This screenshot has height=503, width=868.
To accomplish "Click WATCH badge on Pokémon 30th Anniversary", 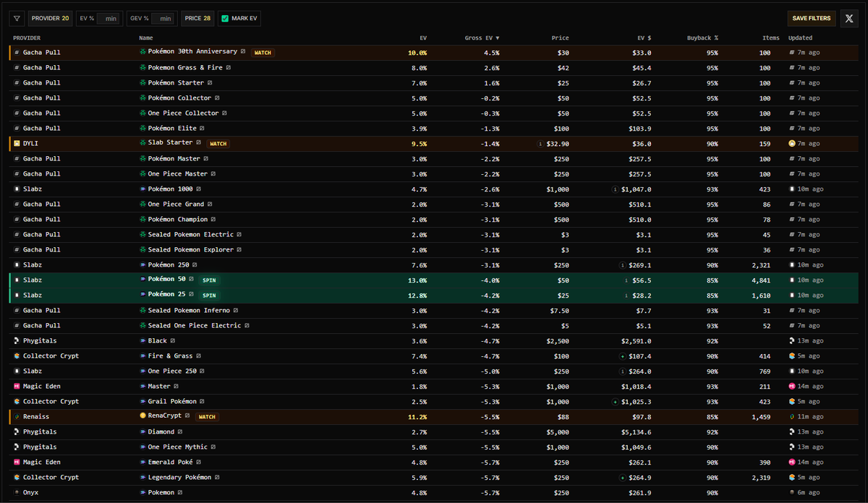I will [263, 52].
